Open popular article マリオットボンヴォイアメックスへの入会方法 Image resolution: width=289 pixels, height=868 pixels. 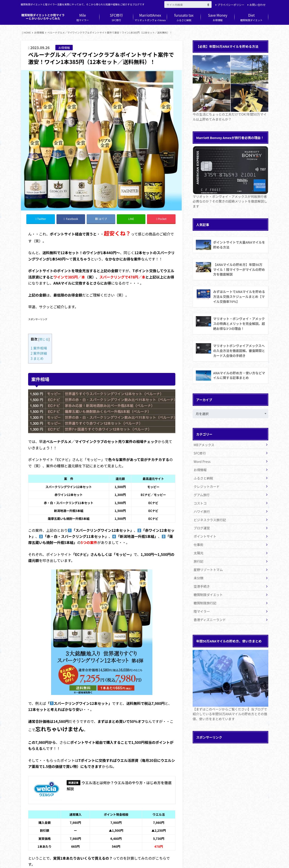pos(230,351)
